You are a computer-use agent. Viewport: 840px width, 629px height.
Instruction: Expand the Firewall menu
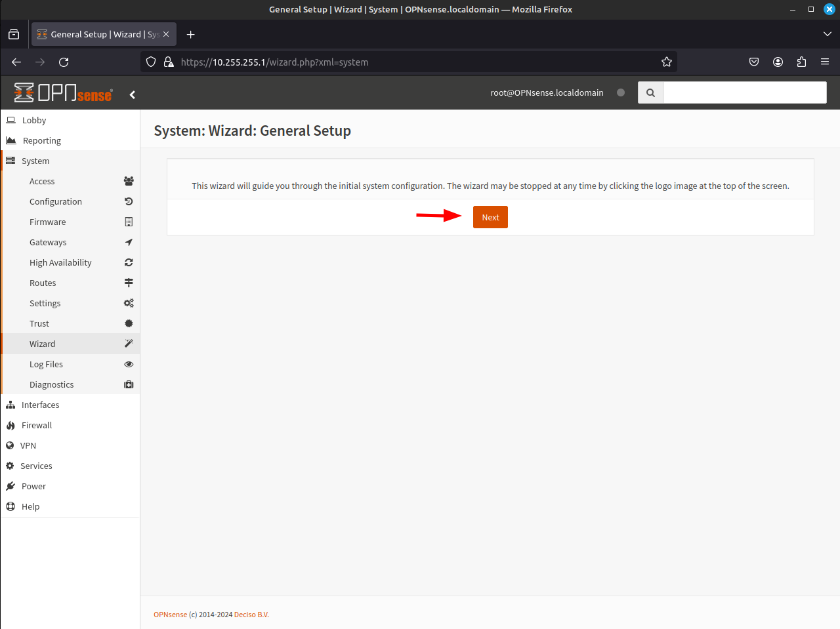coord(37,425)
